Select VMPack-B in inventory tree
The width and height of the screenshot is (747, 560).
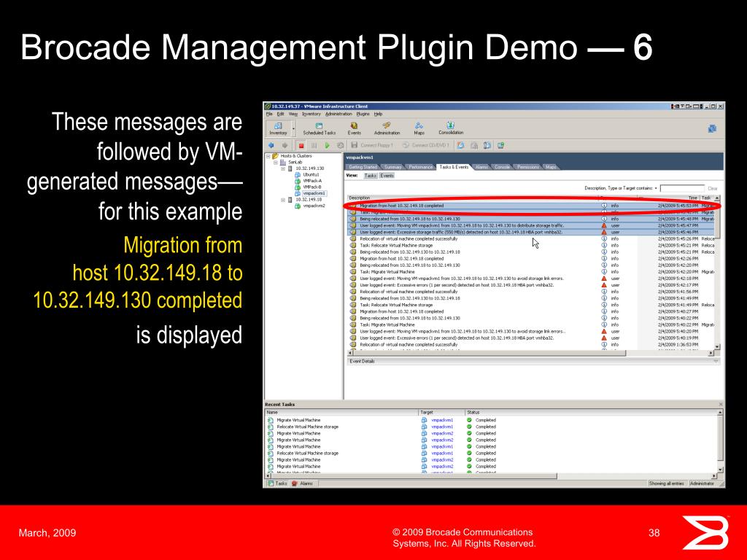tap(309, 187)
